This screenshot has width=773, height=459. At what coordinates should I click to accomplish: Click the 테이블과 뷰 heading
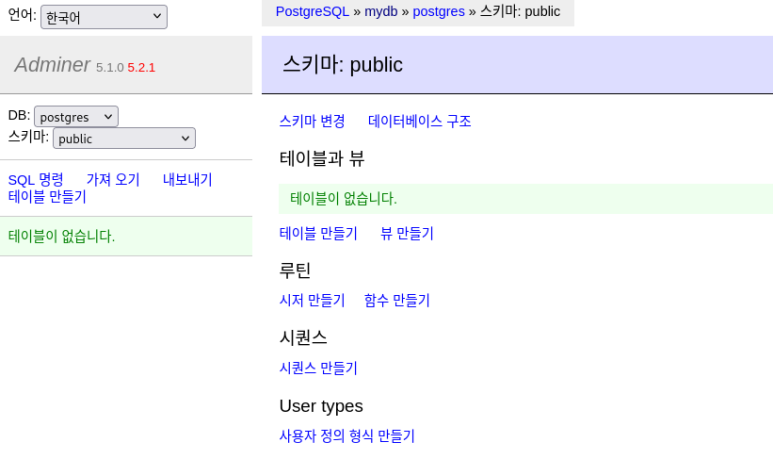click(322, 159)
